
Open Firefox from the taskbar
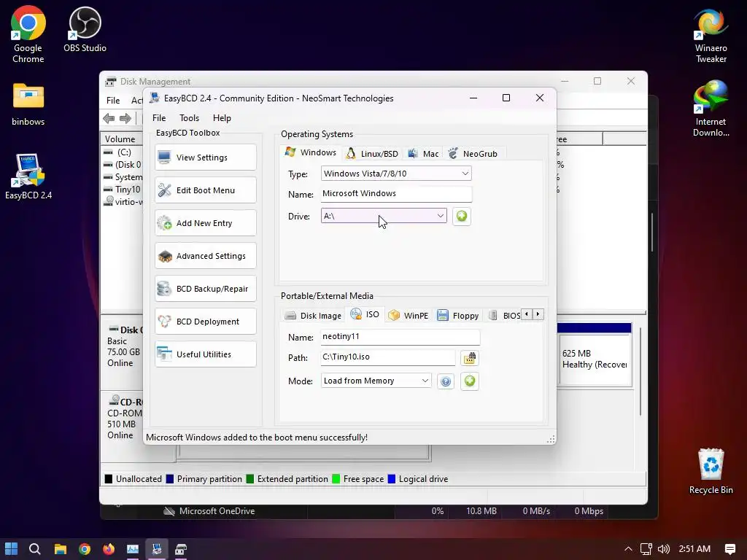click(x=109, y=549)
